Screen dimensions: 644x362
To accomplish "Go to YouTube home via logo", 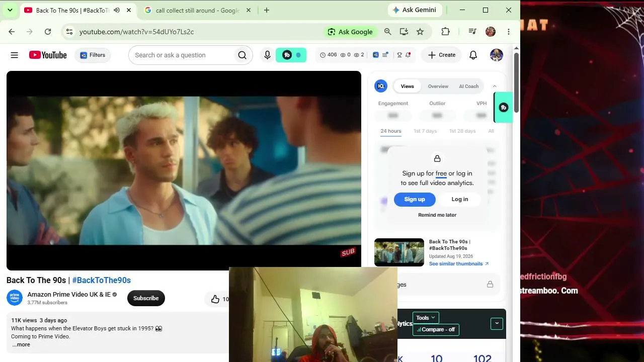I will click(x=48, y=55).
